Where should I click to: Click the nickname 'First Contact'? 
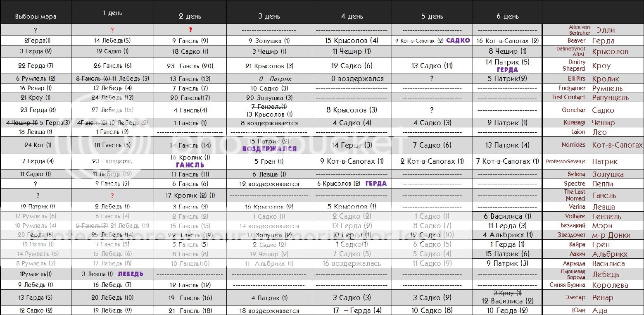[569, 97]
